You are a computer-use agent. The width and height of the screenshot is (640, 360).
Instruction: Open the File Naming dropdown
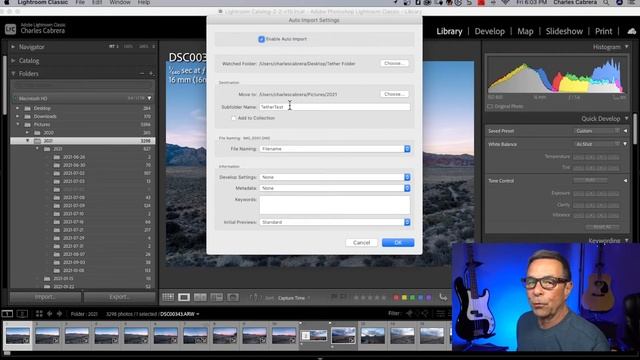click(335, 149)
